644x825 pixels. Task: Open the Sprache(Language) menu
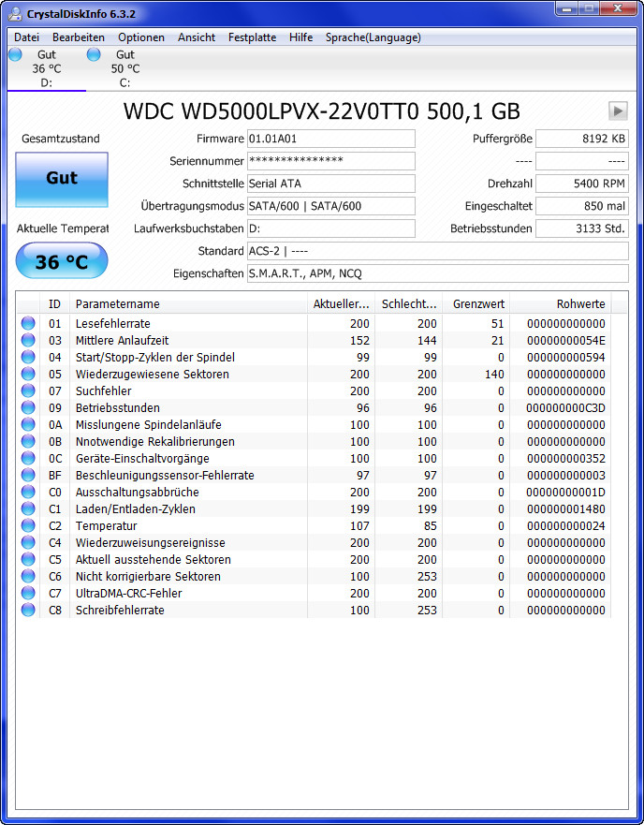pos(373,37)
